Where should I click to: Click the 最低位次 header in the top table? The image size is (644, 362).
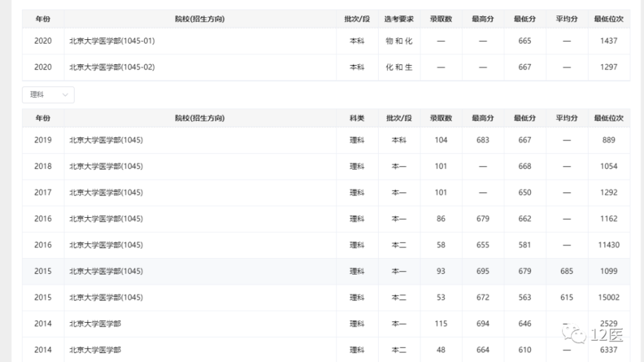pos(609,19)
